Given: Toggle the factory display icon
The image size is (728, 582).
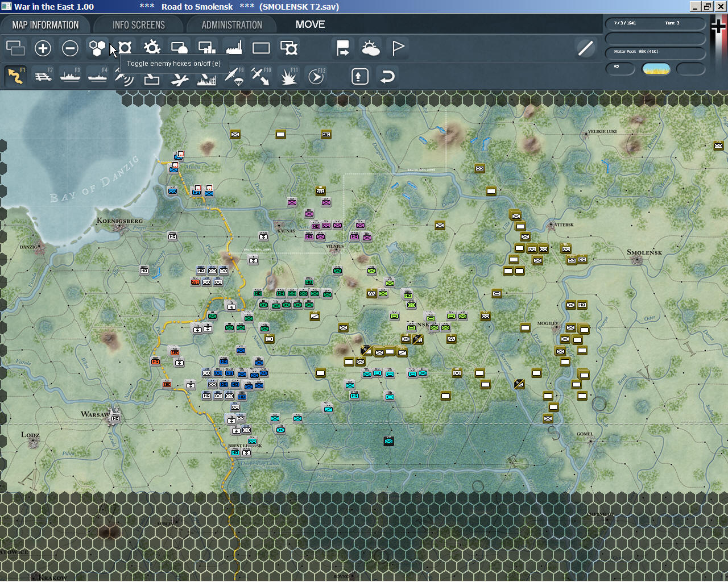Looking at the screenshot, I should click(234, 48).
